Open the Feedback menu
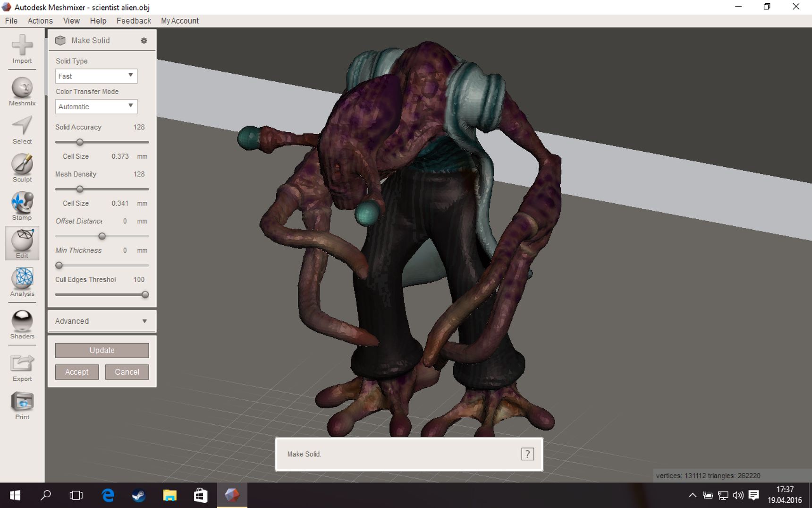The image size is (812, 508). pyautogui.click(x=134, y=21)
